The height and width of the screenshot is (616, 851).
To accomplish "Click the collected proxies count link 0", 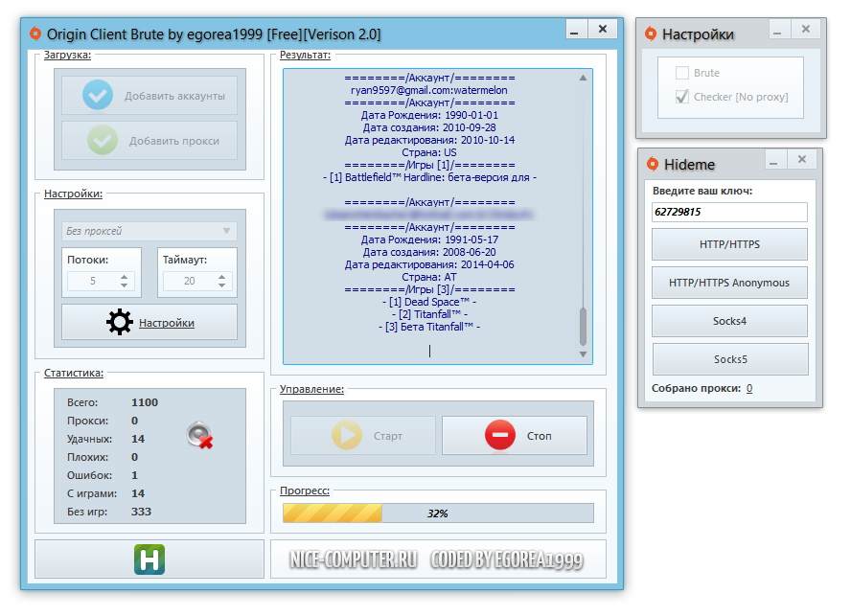I will (749, 388).
